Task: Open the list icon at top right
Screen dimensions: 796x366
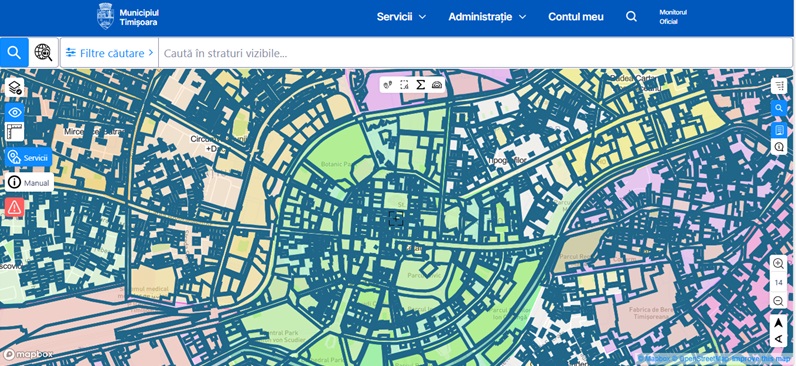Action: pos(779,86)
